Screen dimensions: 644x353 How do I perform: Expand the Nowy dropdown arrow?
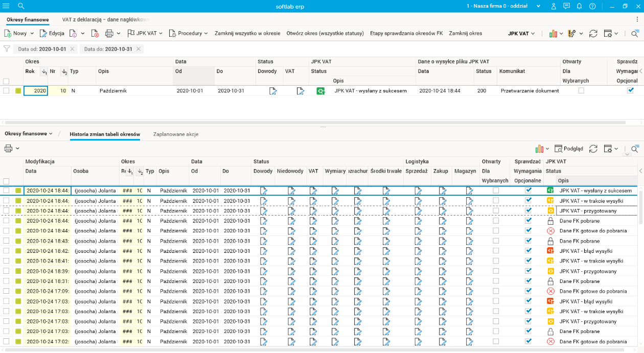click(32, 33)
